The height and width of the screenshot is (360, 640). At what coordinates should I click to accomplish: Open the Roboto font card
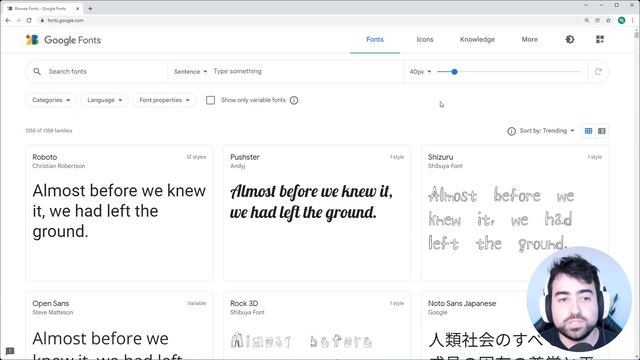tap(119, 213)
